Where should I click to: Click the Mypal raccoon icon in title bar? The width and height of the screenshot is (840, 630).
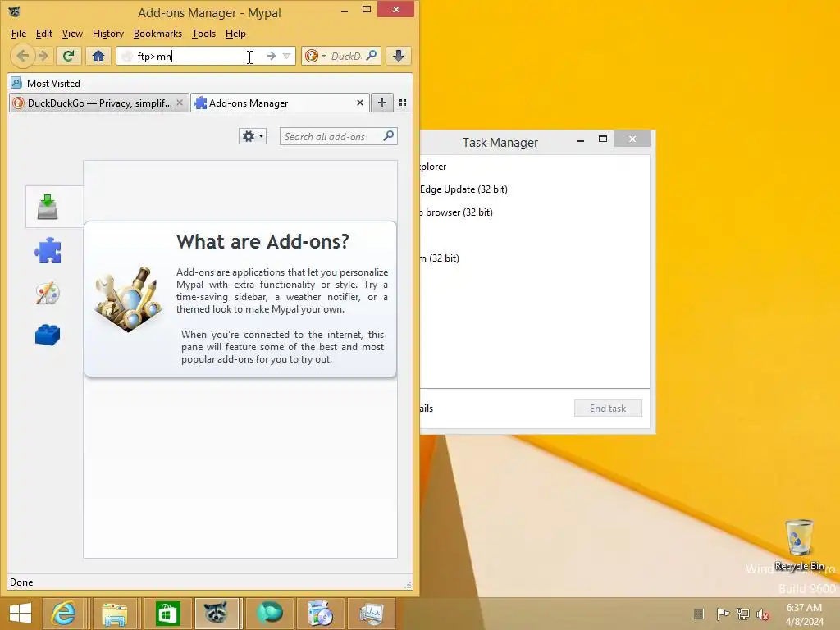(x=15, y=11)
